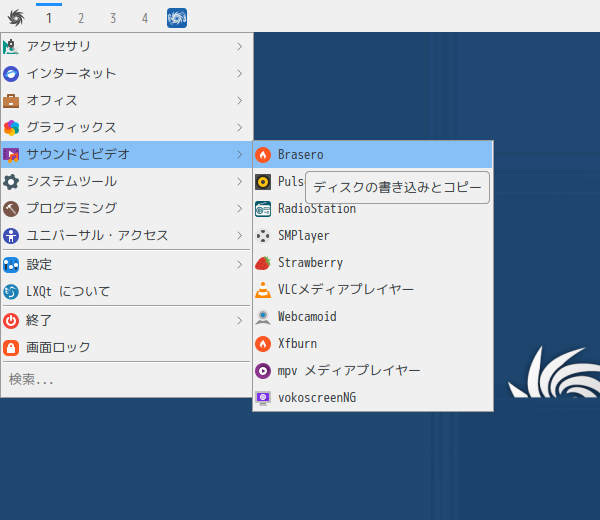The image size is (600, 520).
Task: Click the オフィス briefcase icon
Action: [x=11, y=101]
